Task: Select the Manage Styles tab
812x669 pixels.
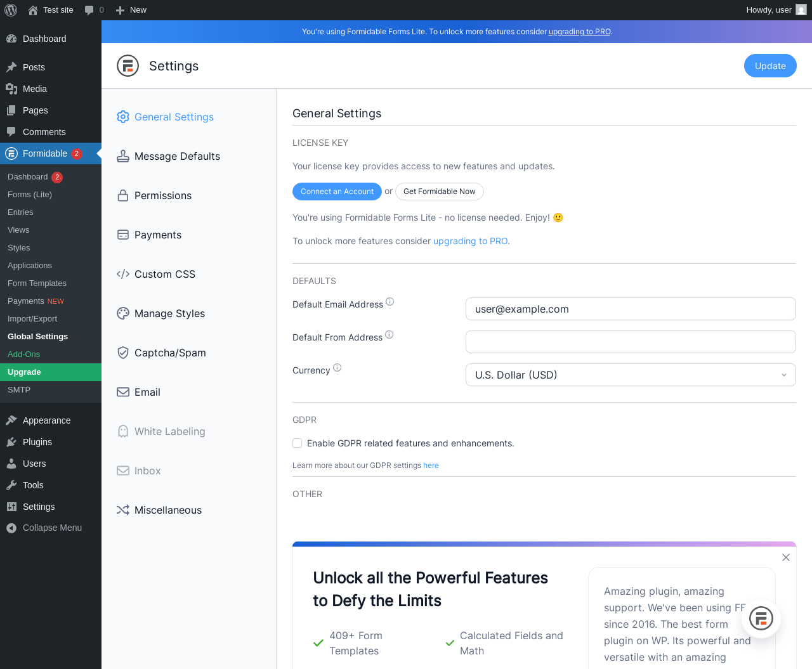Action: coord(161,313)
